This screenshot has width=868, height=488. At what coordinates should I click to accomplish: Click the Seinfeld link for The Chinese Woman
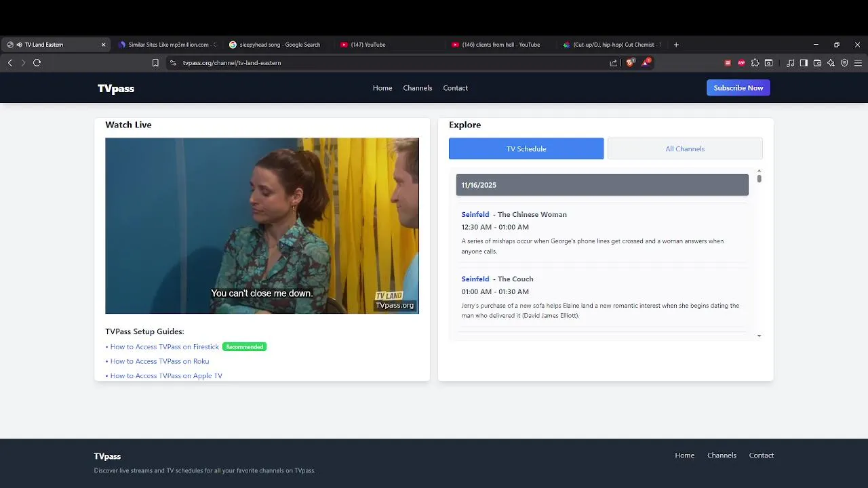pyautogui.click(x=475, y=214)
